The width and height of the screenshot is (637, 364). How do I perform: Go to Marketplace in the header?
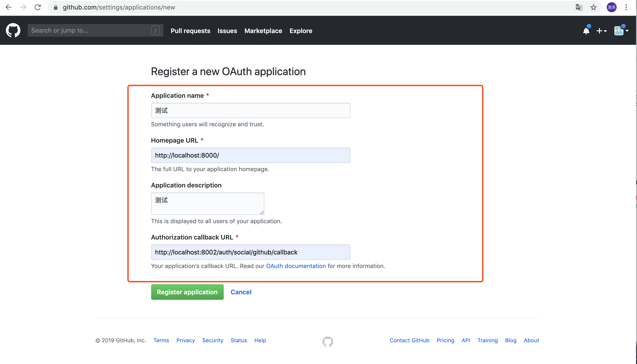(263, 31)
